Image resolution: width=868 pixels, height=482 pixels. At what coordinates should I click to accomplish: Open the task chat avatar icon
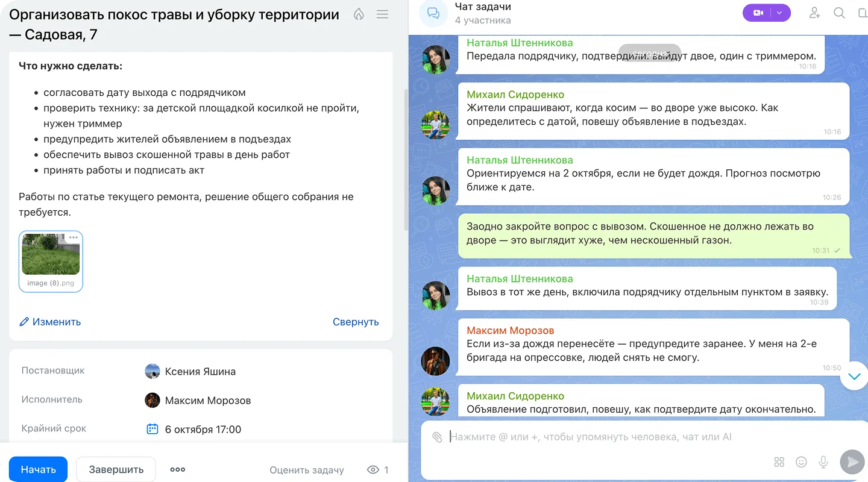click(433, 13)
